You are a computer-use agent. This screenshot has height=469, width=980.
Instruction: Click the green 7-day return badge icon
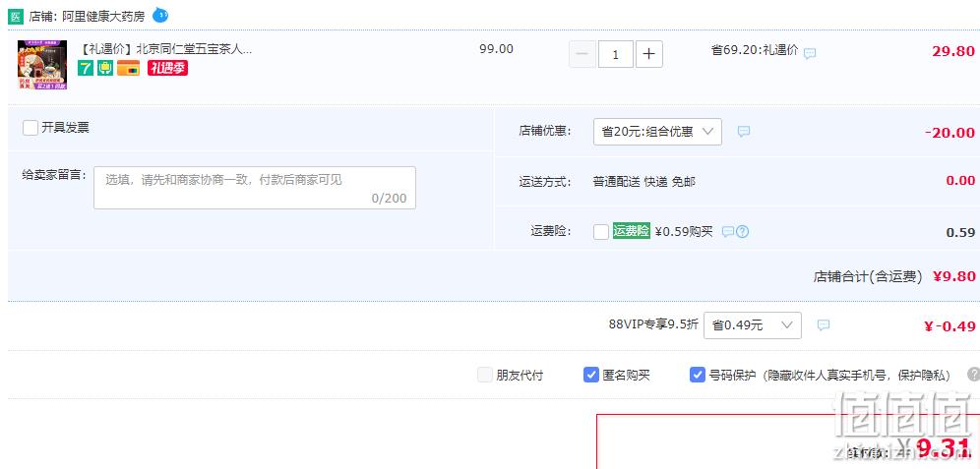(x=86, y=68)
